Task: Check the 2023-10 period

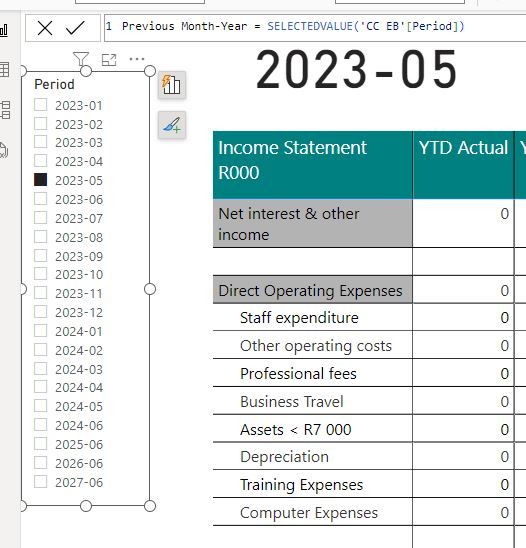Action: [x=41, y=274]
